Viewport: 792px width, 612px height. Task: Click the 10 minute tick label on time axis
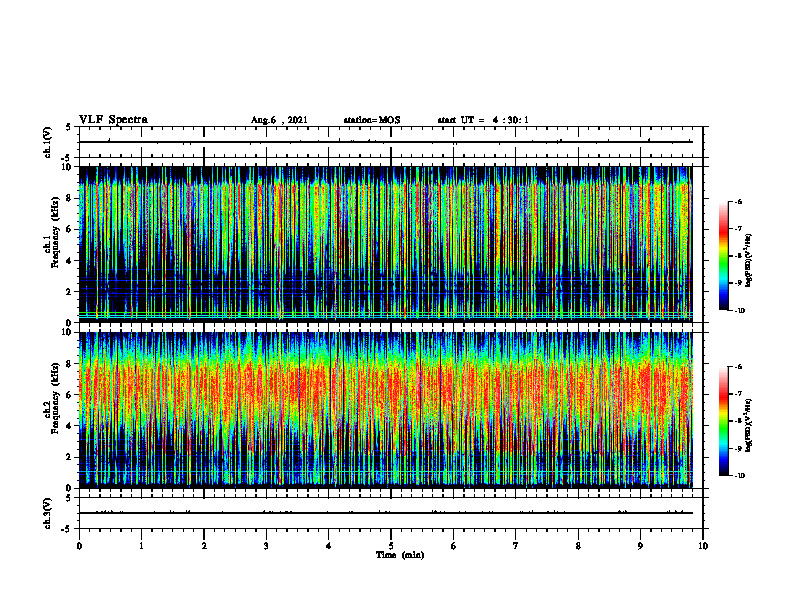703,546
